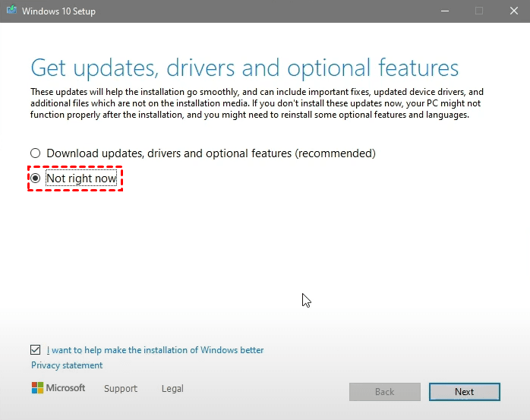The width and height of the screenshot is (530, 420).
Task: Click the Microsoft logo
Action: coord(58,388)
